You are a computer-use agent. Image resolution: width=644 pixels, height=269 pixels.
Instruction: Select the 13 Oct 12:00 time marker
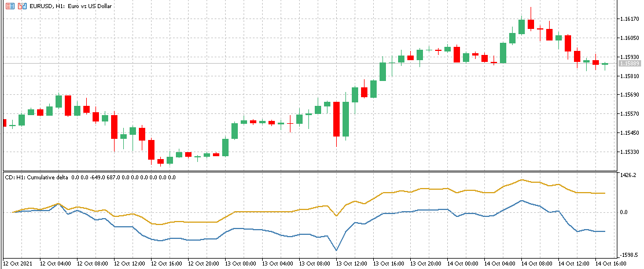point(353,264)
